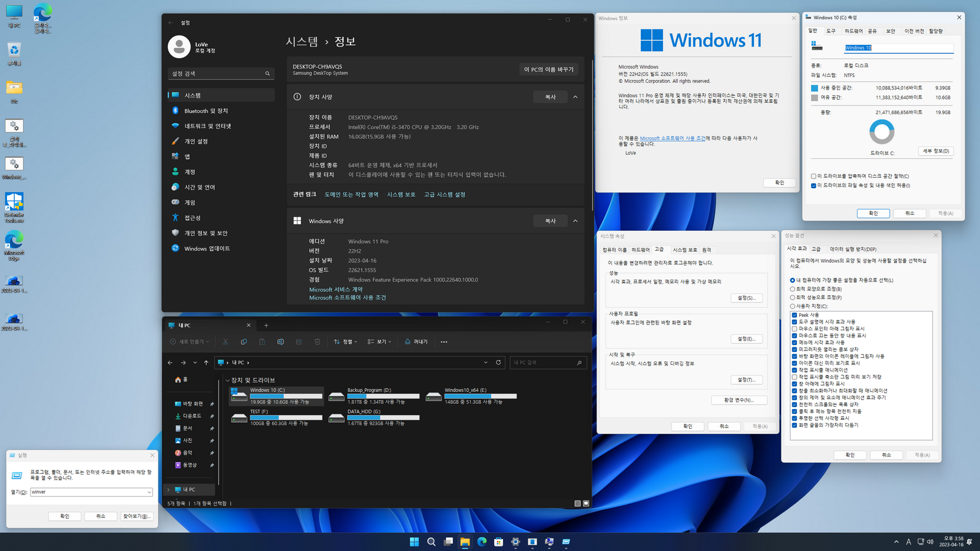Go back using the Settings back arrow
Image resolution: width=980 pixels, height=551 pixels.
click(171, 22)
